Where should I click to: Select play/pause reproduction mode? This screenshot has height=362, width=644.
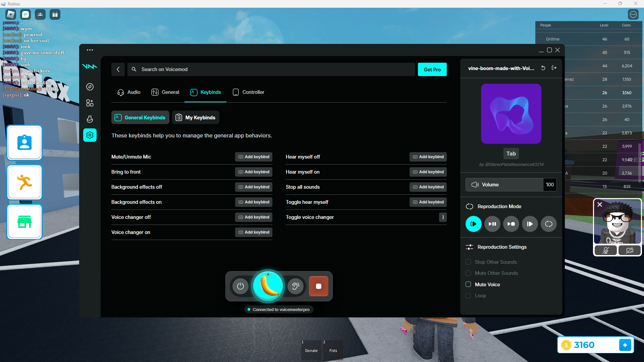(492, 224)
